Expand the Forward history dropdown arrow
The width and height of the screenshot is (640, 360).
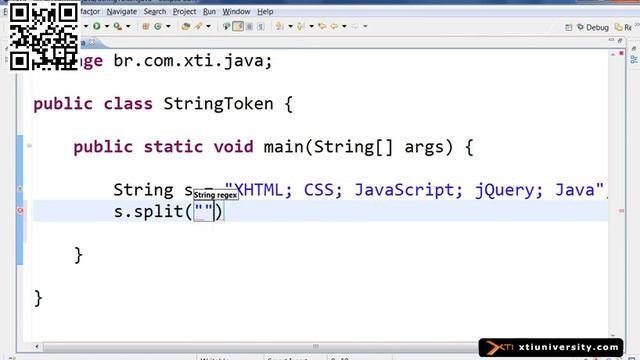click(x=365, y=27)
